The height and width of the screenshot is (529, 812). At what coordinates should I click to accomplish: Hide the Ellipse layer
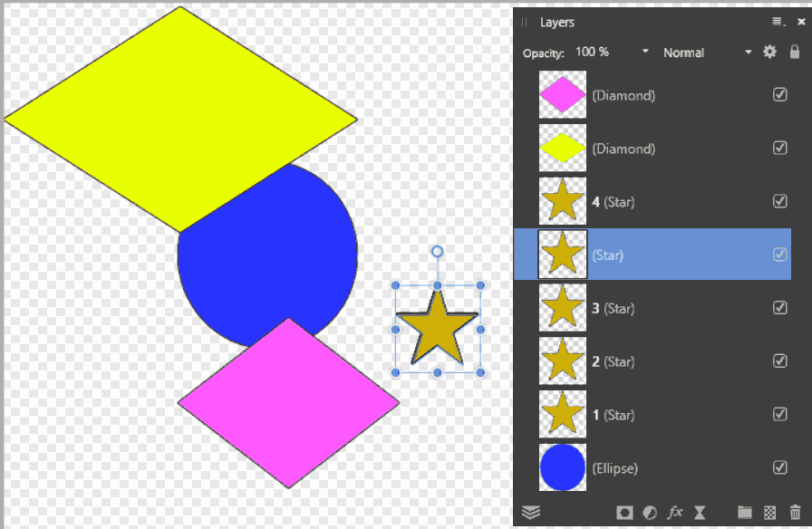pos(780,467)
